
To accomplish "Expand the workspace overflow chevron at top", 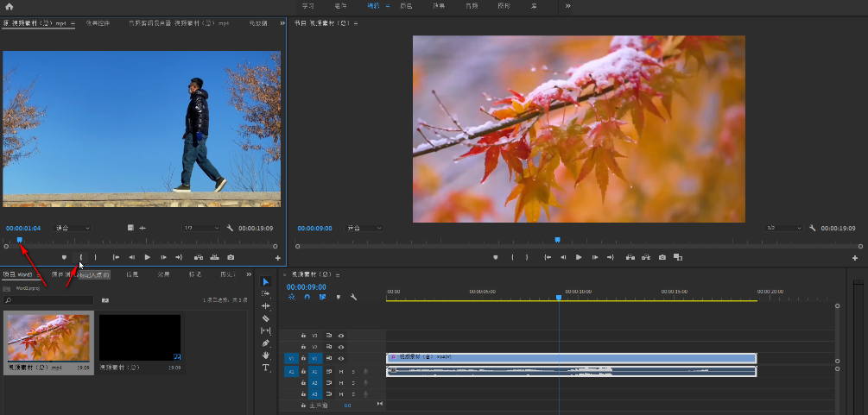I will pos(567,6).
